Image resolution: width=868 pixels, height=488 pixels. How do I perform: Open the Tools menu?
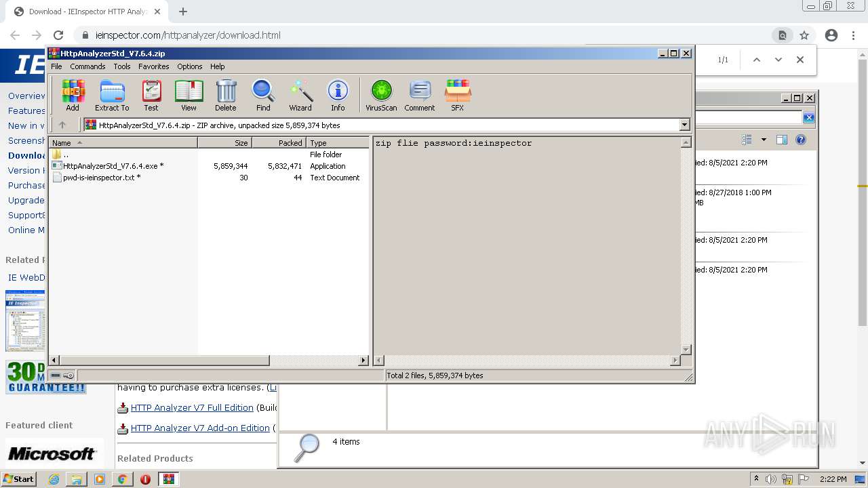pos(122,66)
